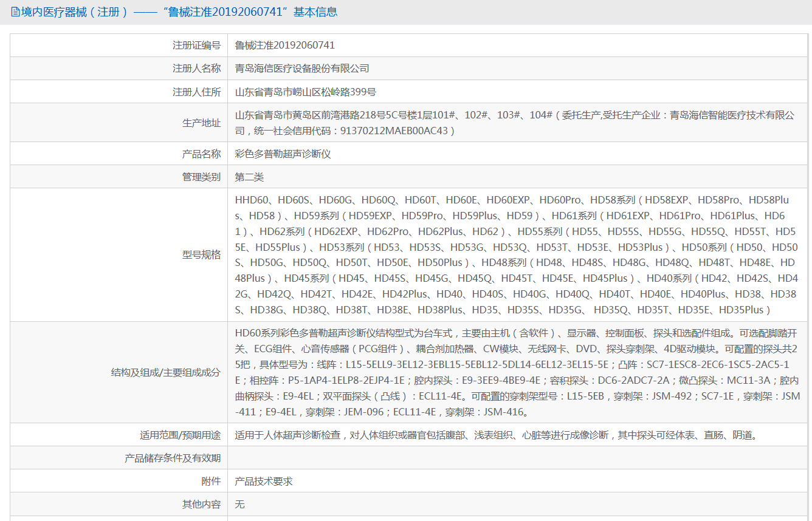Click the 注册人名称 label
The image size is (812, 521).
[197, 69]
